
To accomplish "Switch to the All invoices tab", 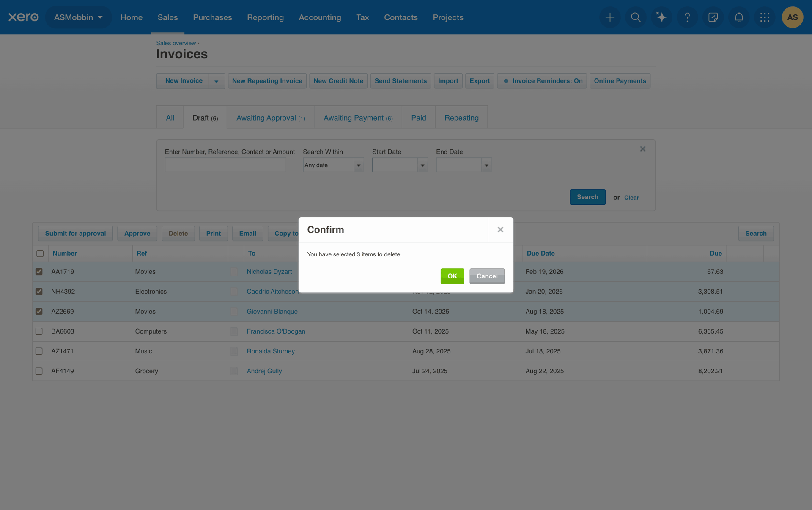I will 170,118.
